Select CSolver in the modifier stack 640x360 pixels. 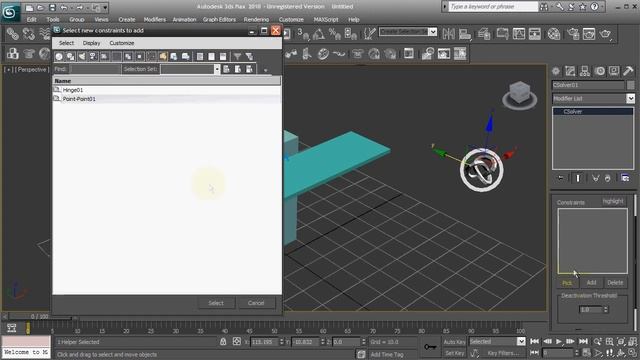(593, 111)
